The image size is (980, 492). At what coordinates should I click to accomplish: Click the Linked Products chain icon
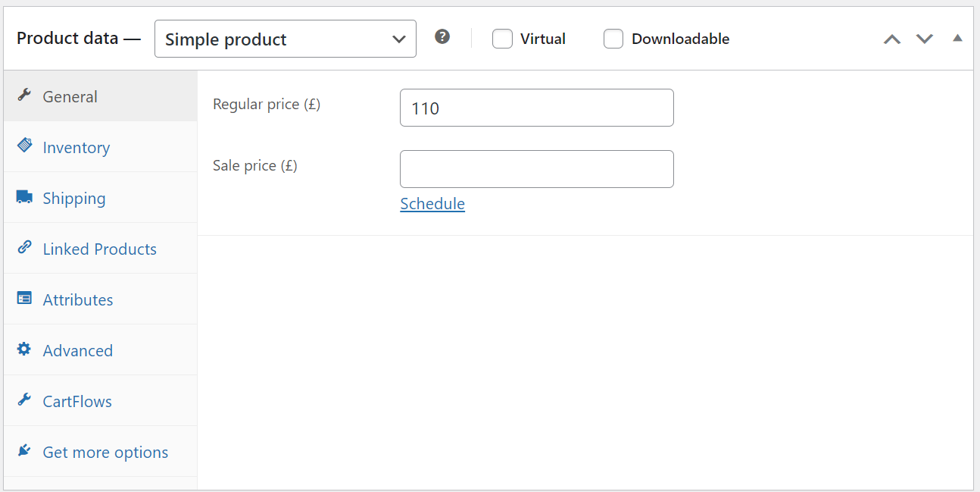(x=23, y=248)
